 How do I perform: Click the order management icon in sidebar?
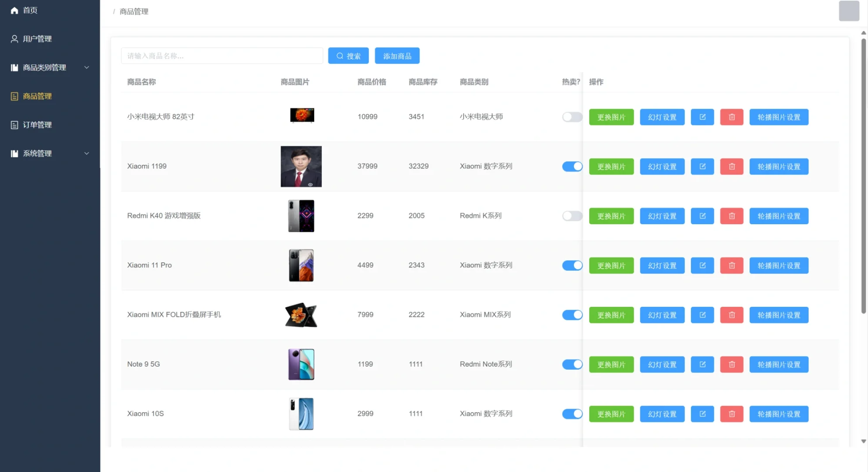(x=14, y=125)
